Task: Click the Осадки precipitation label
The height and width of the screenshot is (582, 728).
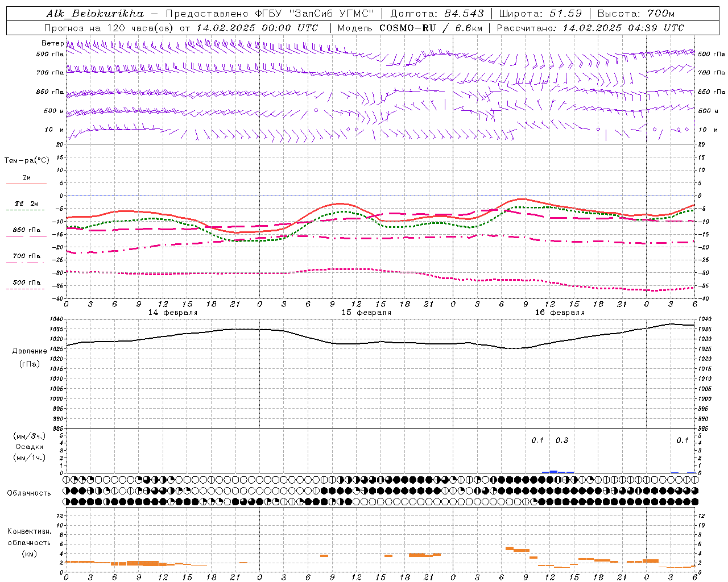Action: [30, 447]
